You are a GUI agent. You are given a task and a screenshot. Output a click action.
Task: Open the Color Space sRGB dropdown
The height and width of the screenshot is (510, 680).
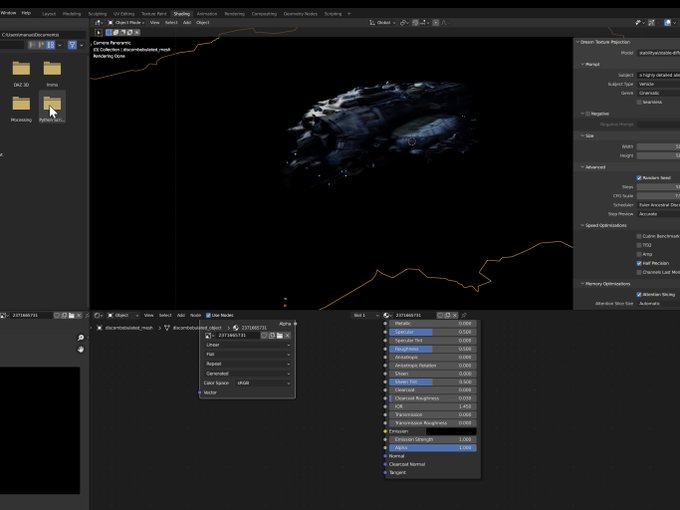263,383
